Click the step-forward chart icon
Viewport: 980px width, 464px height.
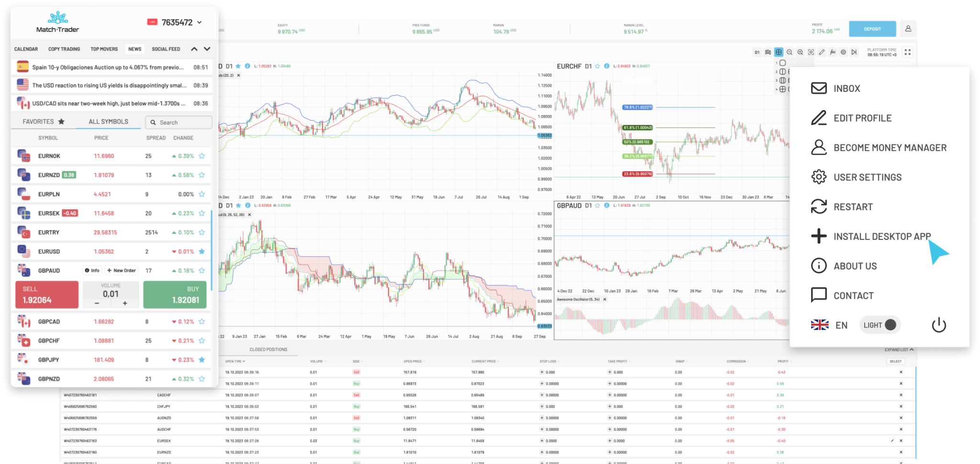pos(854,52)
